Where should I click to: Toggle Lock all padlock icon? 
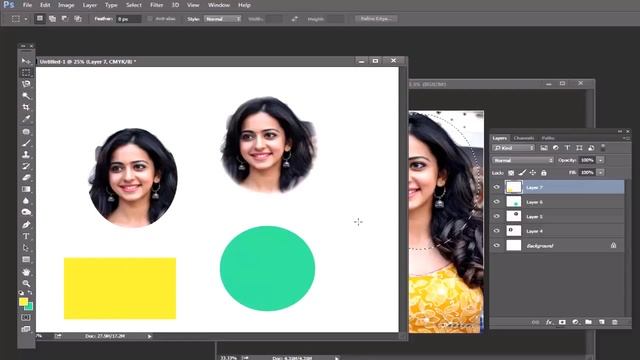[x=544, y=173]
